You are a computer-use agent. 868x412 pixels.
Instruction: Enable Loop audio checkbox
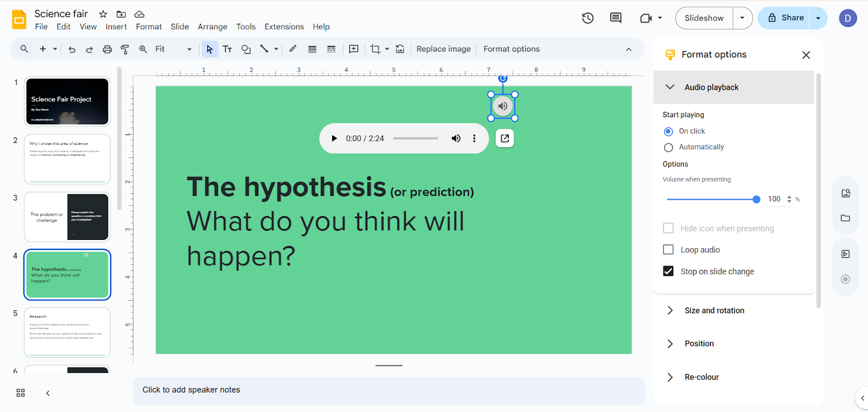tap(668, 250)
